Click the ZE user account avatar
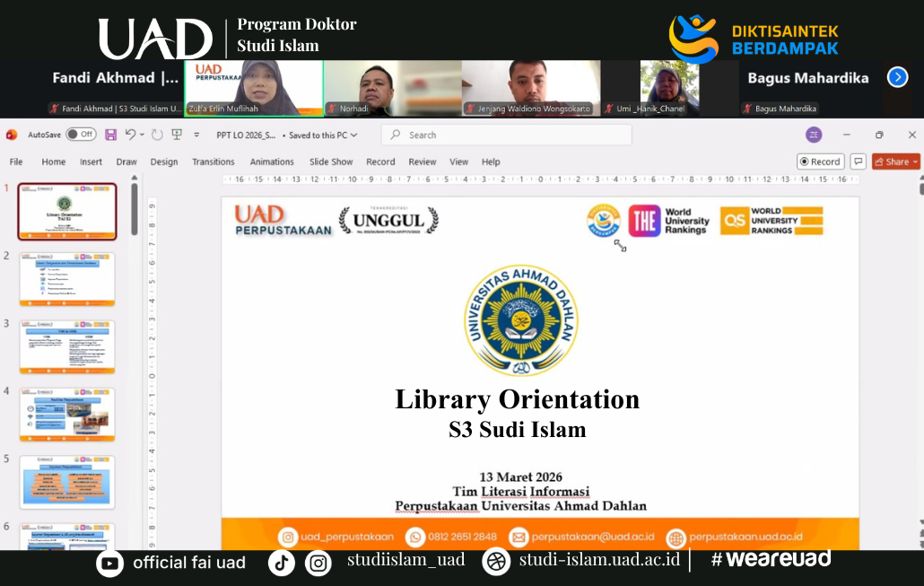Image resolution: width=924 pixels, height=586 pixels. [814, 135]
